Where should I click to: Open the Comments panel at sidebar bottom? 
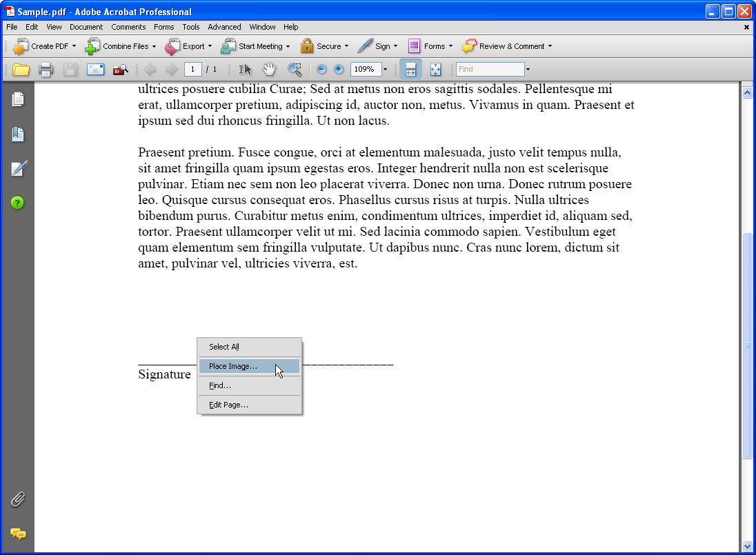19,534
